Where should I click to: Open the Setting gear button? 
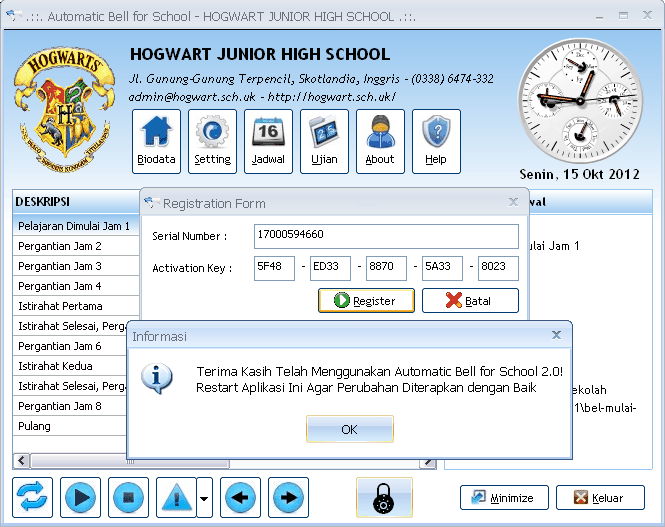coord(212,142)
